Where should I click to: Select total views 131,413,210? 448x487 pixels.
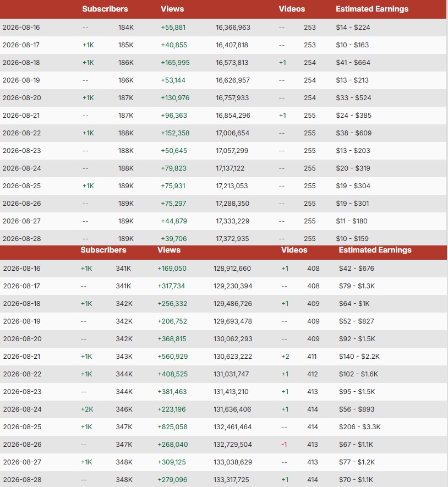click(231, 392)
